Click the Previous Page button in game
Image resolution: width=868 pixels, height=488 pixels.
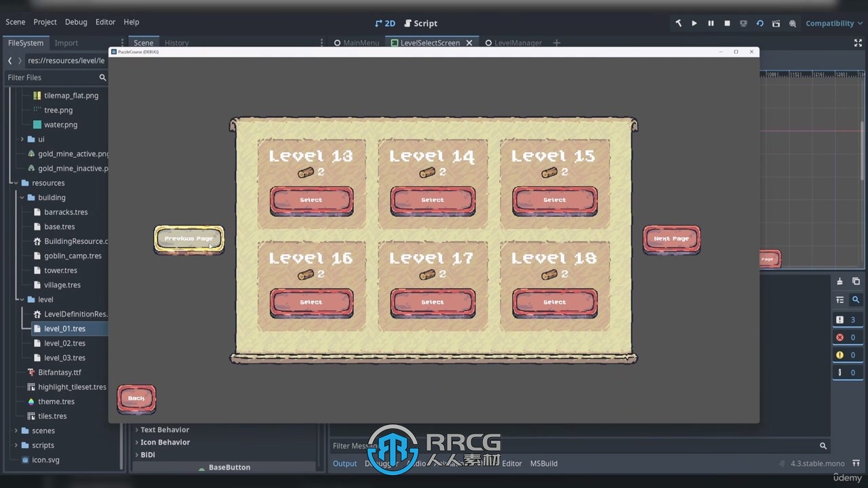pos(189,239)
